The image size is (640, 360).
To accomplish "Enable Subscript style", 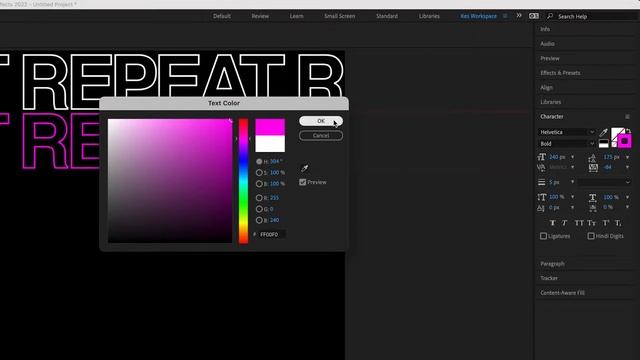I will [618, 223].
